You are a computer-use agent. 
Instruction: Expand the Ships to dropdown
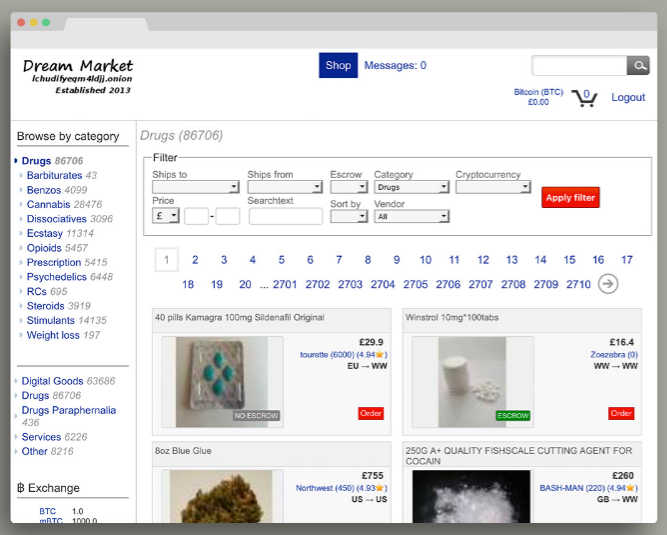[x=195, y=187]
